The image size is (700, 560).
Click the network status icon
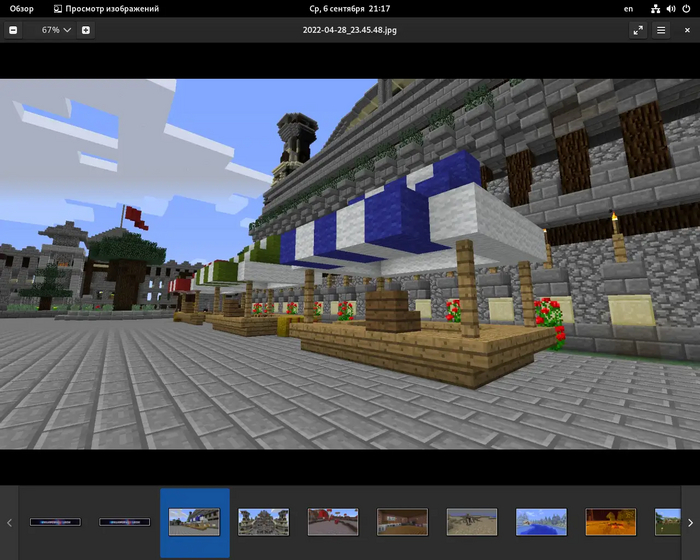[x=655, y=8]
